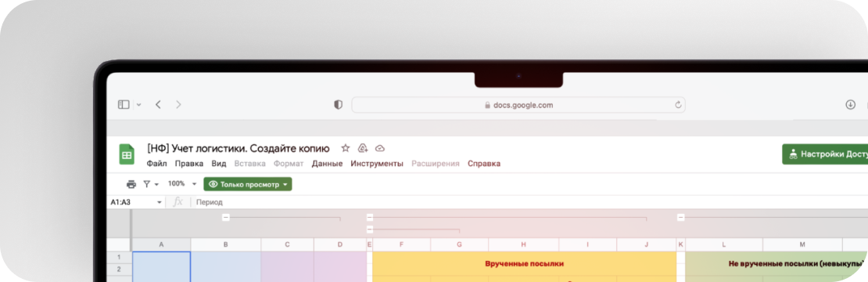Open the Safari downloads icon

[x=851, y=105]
